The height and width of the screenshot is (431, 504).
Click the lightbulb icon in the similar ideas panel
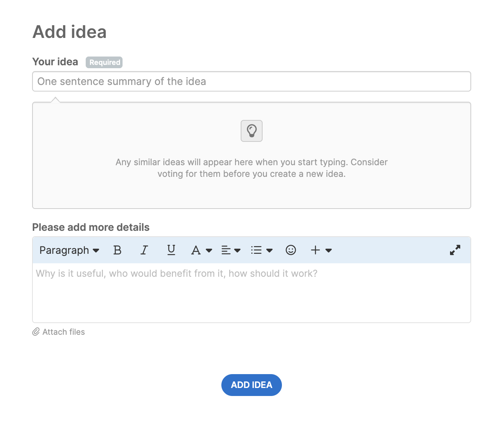pyautogui.click(x=252, y=131)
